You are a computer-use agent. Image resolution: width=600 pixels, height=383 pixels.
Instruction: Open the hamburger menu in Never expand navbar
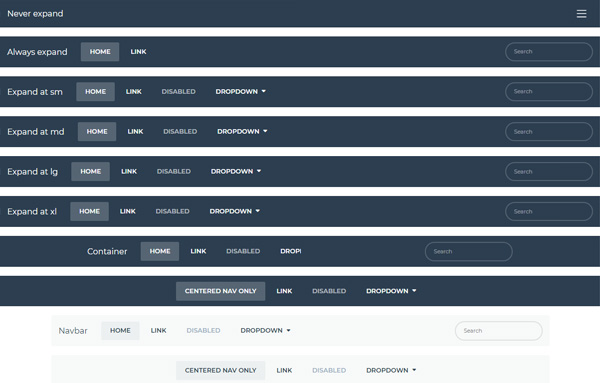tap(581, 14)
